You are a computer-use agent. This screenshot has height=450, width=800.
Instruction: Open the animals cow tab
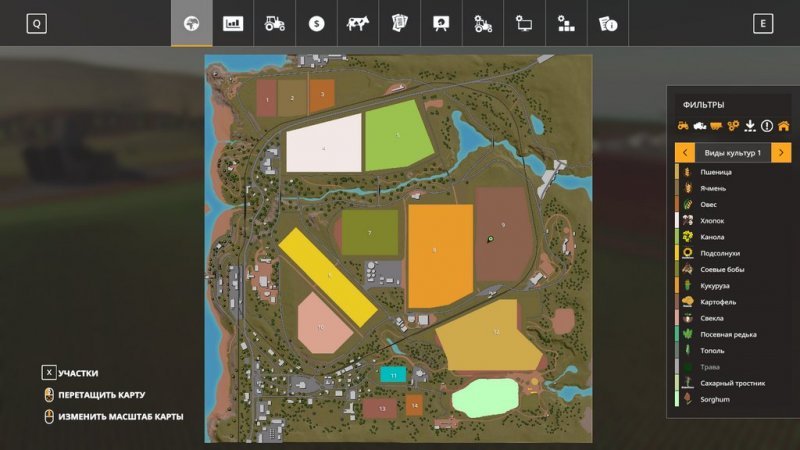[358, 23]
